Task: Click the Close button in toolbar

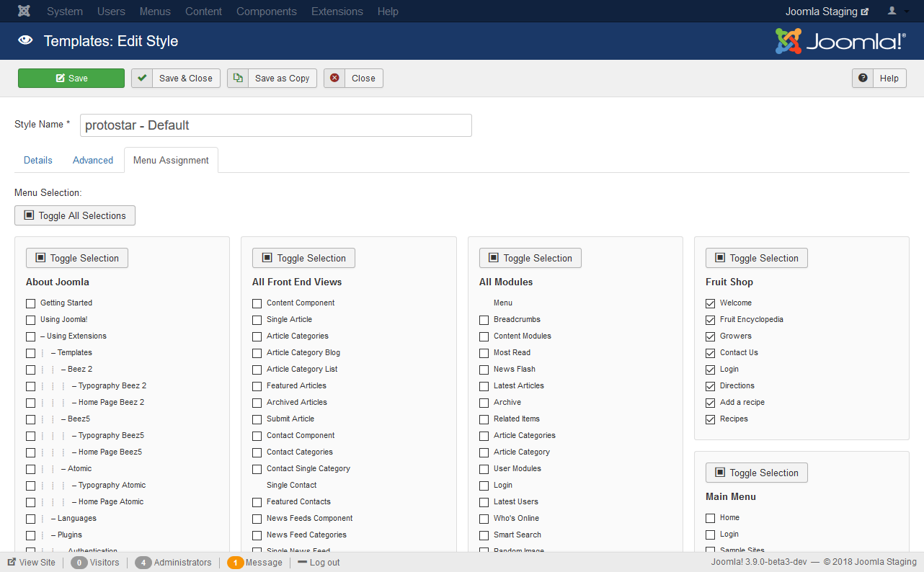Action: click(x=353, y=79)
